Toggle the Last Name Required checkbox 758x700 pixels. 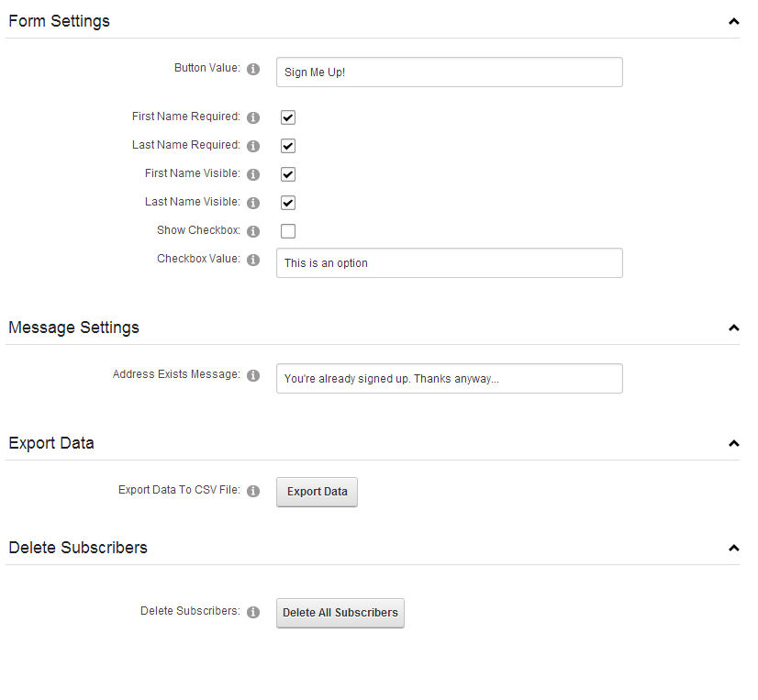coord(288,146)
